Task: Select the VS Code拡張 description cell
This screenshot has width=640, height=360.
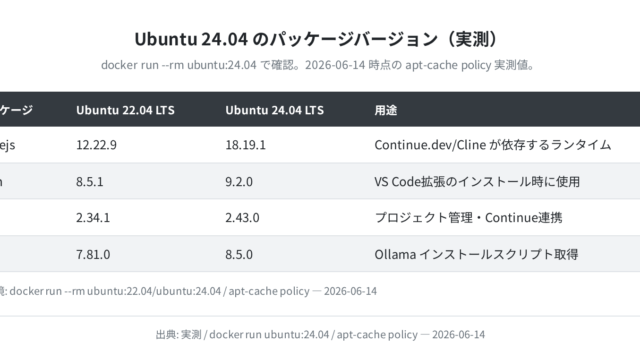Action: coord(477,181)
